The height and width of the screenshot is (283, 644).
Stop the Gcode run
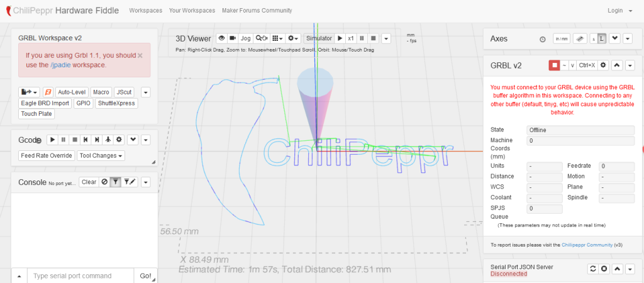point(75,140)
